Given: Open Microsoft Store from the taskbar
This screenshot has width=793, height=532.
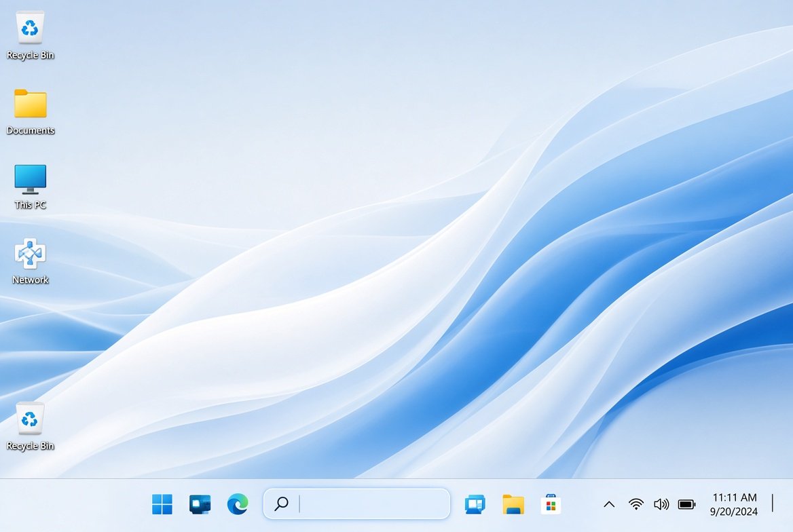Looking at the screenshot, I should point(551,504).
